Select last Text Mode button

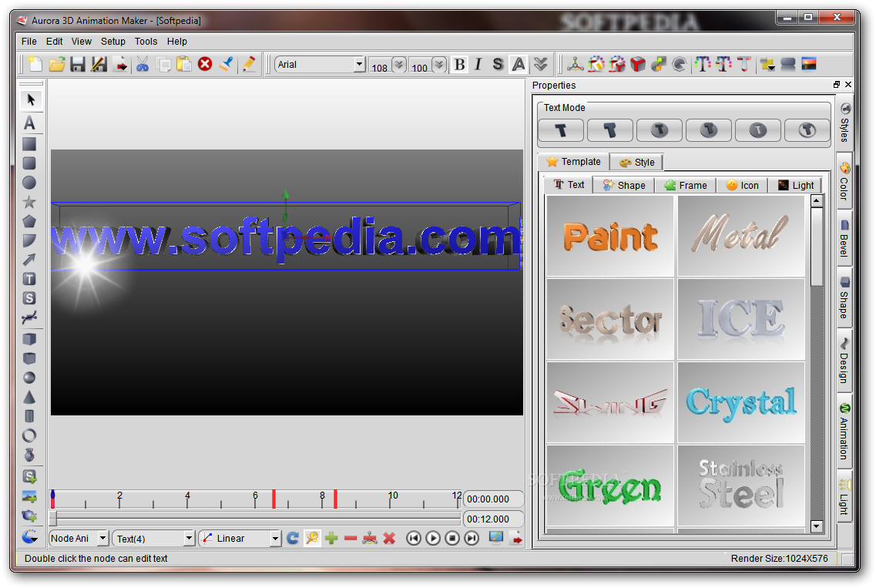[807, 130]
